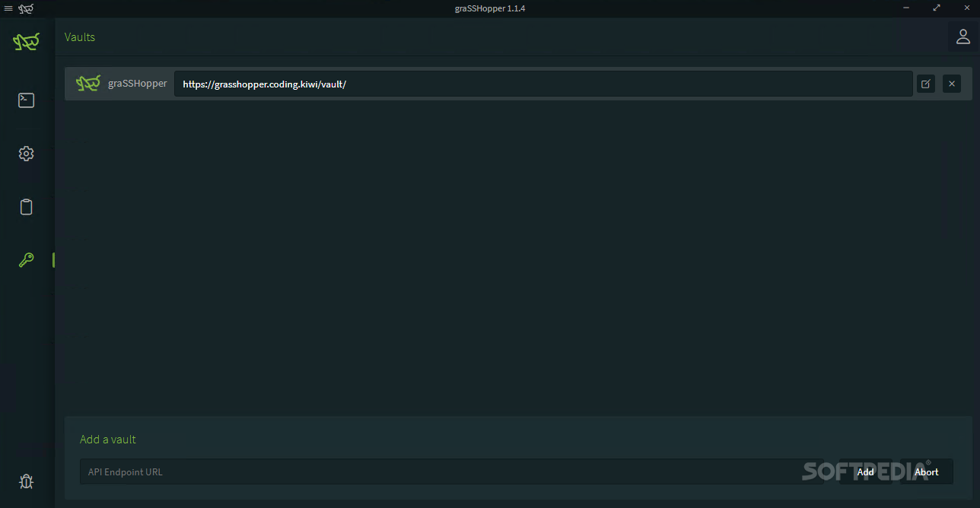Click the graSSHopper logo atop the sidebar
Screen dimensions: 980x508
[x=26, y=42]
